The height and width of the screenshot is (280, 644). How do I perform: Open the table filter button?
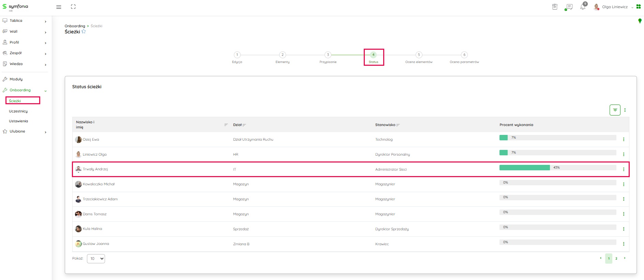615,110
